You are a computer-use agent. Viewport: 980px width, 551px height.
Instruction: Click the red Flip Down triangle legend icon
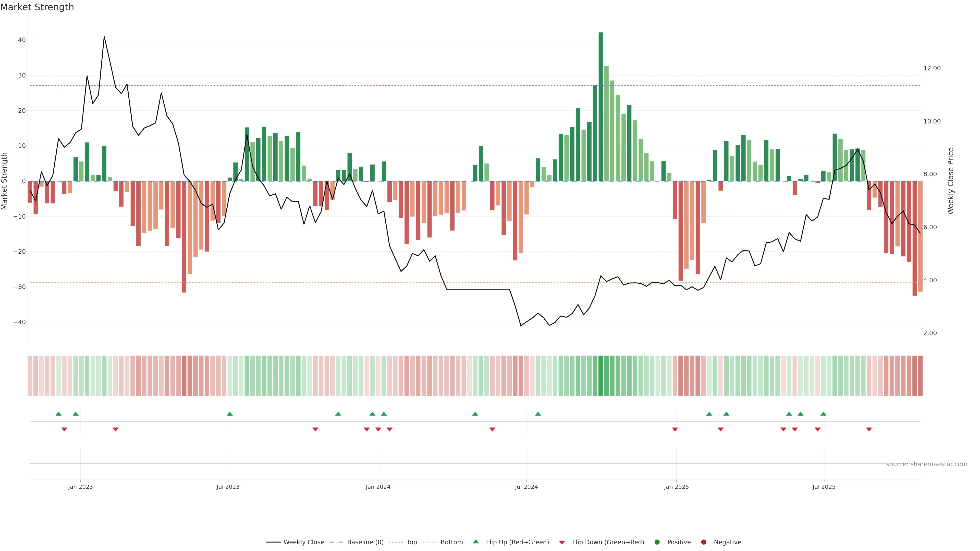tap(562, 543)
